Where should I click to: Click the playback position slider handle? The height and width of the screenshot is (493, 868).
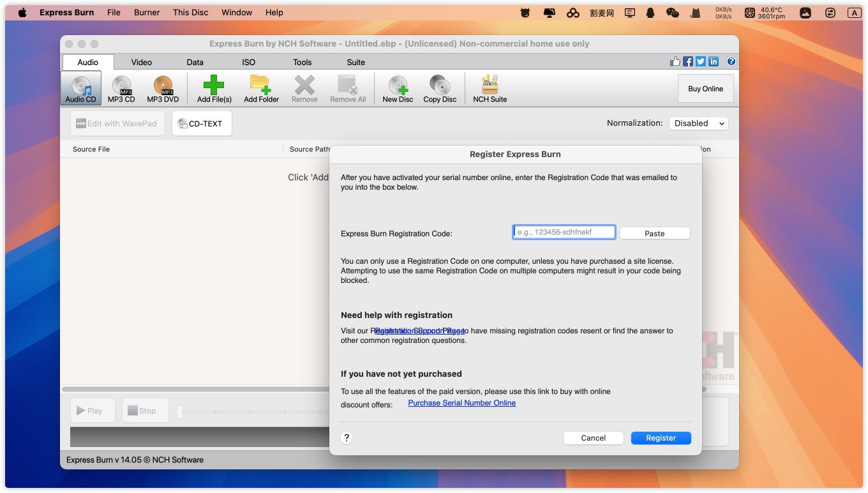180,413
